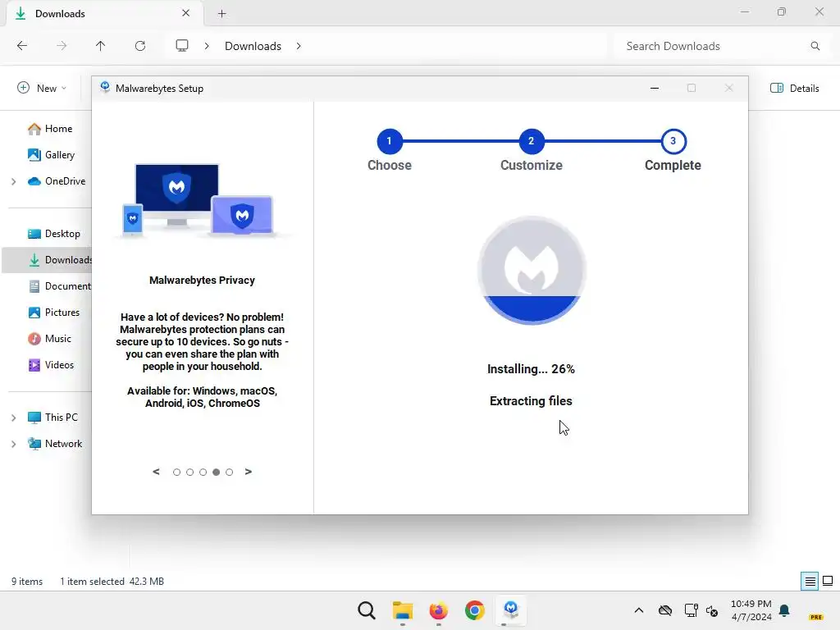The width and height of the screenshot is (840, 630).
Task: Open the clock showing 10:49 PM
Action: (751, 610)
